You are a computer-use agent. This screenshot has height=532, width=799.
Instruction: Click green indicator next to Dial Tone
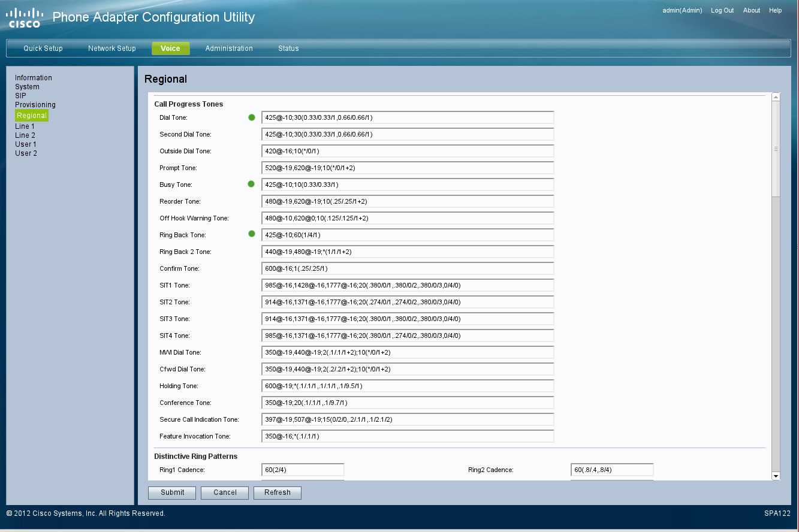(252, 117)
